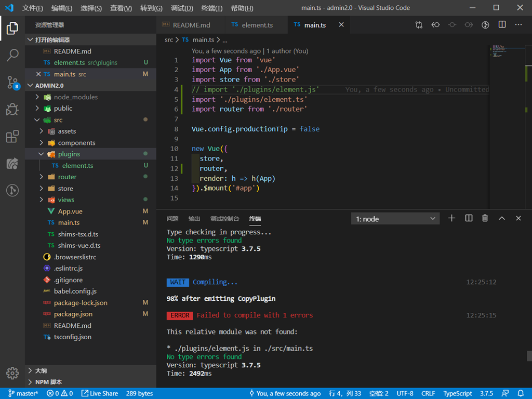Image resolution: width=532 pixels, height=399 pixels.
Task: Open the 终端(T) menu
Action: pos(211,8)
